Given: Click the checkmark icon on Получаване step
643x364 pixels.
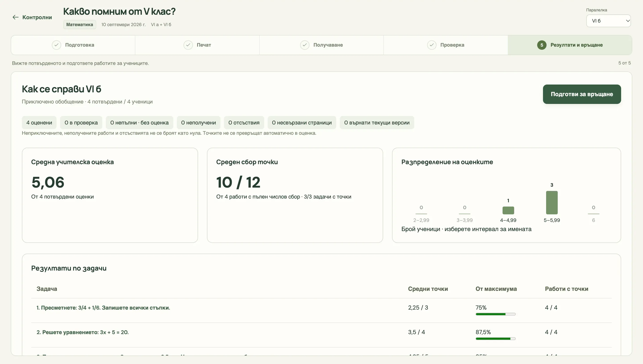Looking at the screenshot, I should click(x=305, y=45).
